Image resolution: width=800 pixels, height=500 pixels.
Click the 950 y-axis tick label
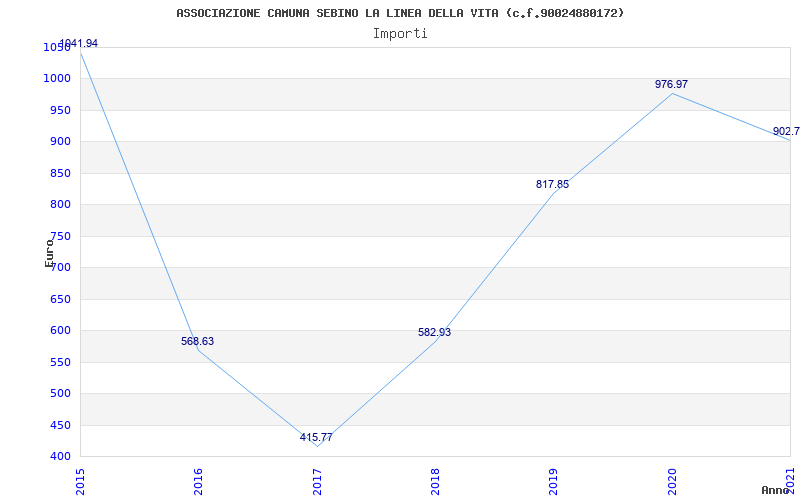coord(60,110)
